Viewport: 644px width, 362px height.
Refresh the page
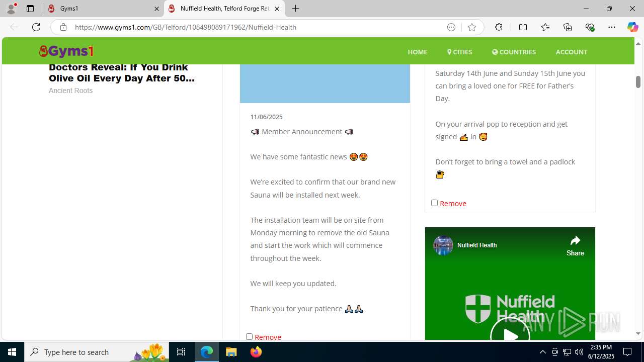click(36, 27)
